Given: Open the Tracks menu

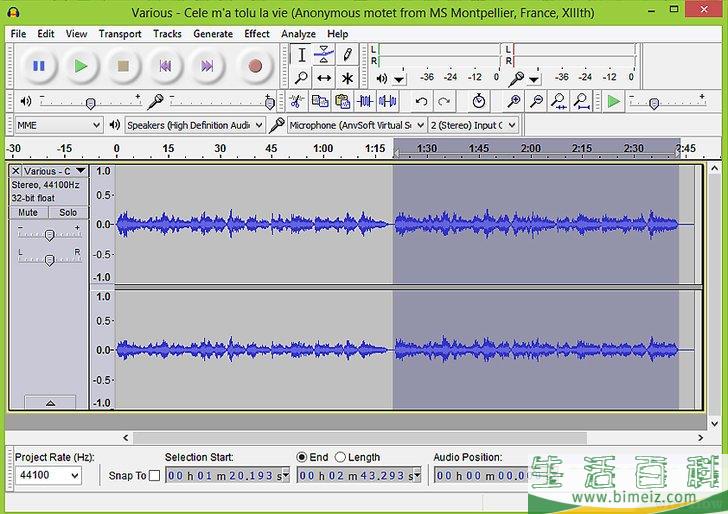Looking at the screenshot, I should click(x=167, y=34).
